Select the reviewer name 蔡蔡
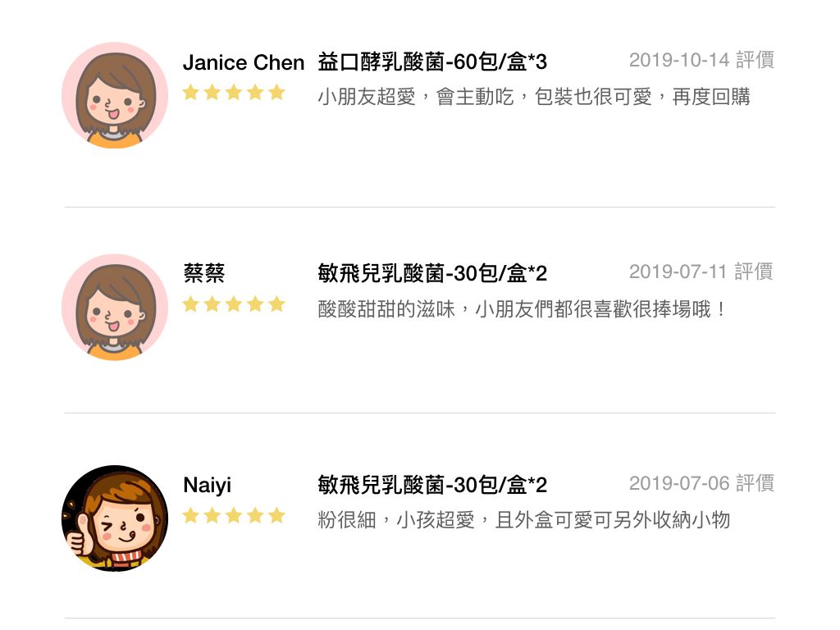840x630 pixels. coord(204,273)
